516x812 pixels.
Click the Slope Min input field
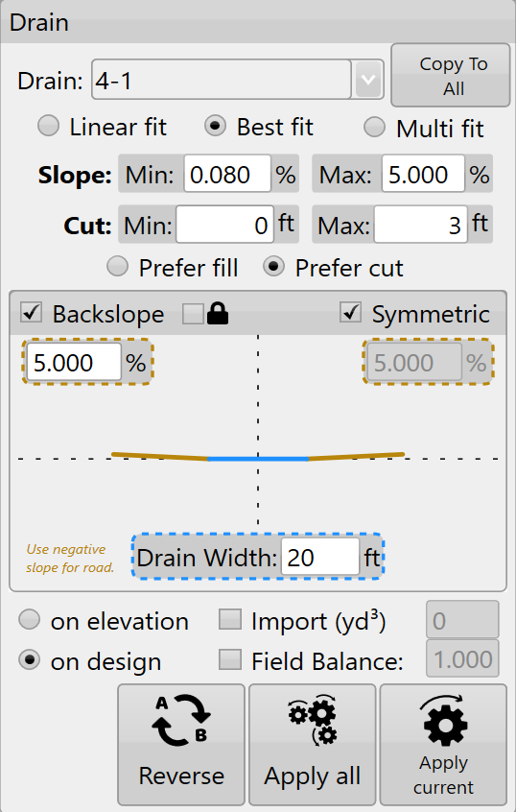227,174
